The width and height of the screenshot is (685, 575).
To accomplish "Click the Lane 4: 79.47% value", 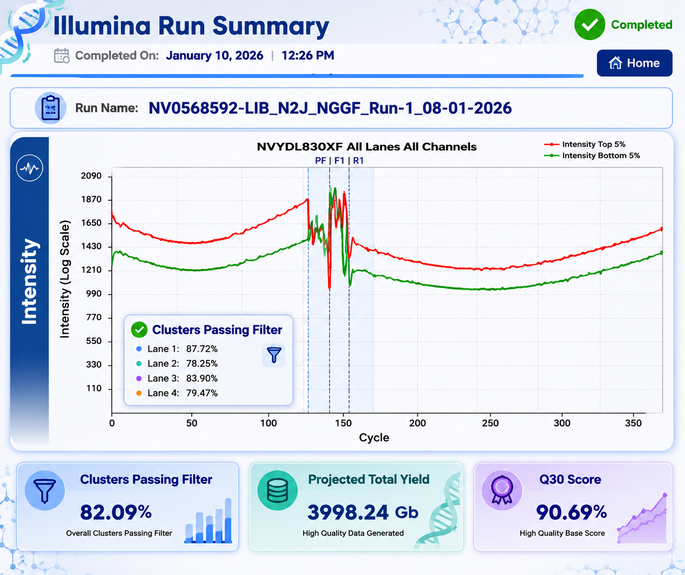I will pyautogui.click(x=202, y=393).
